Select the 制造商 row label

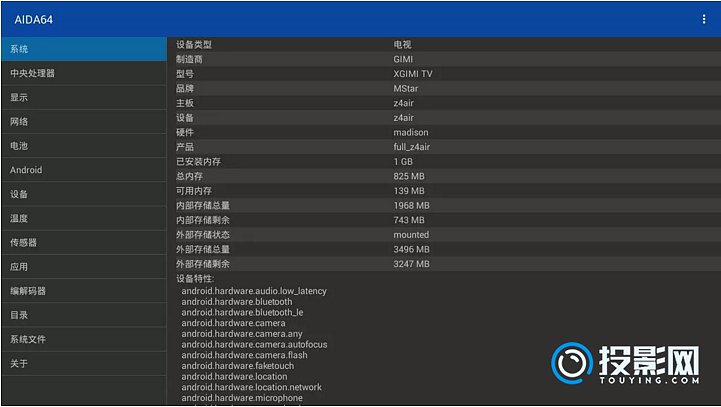(189, 59)
